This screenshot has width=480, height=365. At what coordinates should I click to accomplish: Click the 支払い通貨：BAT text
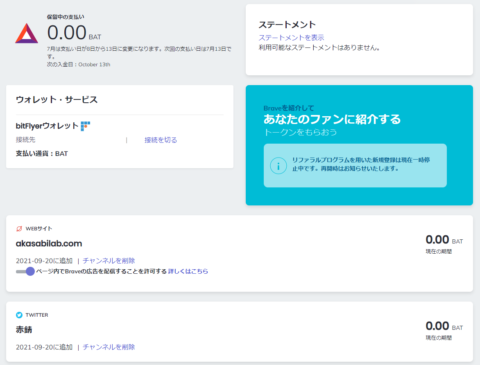click(42, 154)
